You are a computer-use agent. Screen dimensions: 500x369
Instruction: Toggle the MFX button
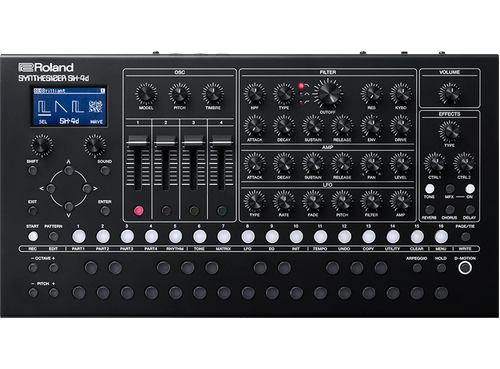tap(450, 189)
